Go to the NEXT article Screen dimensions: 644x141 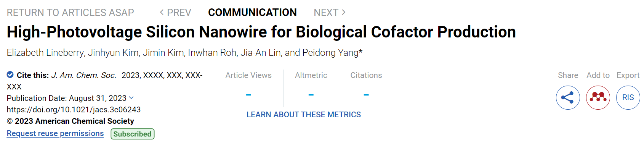pyautogui.click(x=330, y=13)
